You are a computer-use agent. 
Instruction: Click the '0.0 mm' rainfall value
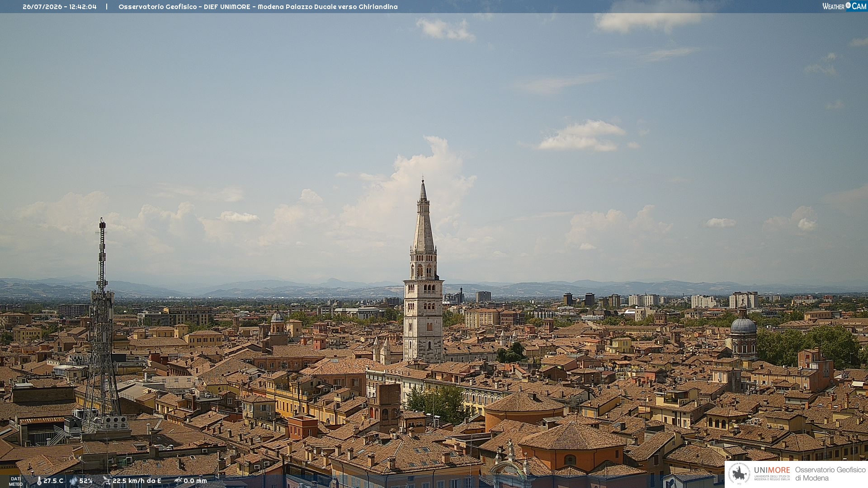195,481
